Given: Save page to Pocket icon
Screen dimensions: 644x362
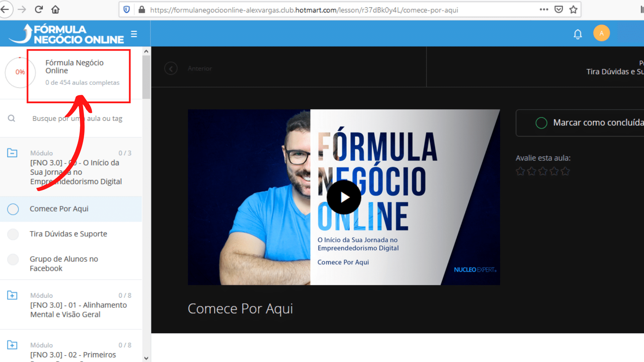Looking at the screenshot, I should coord(558,9).
